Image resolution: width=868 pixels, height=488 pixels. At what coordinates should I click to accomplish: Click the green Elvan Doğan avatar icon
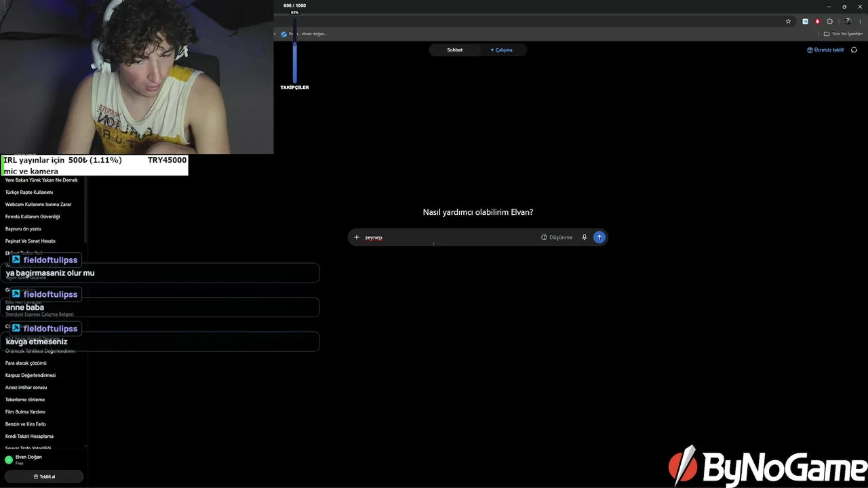click(x=9, y=460)
